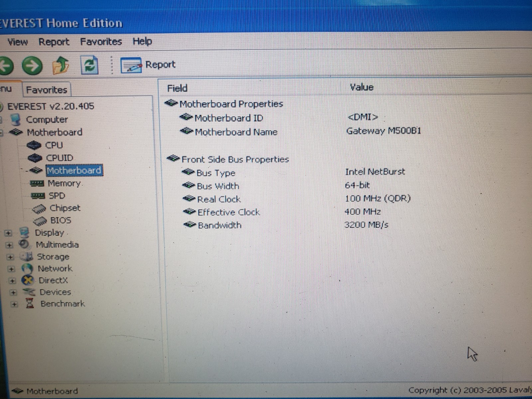Select the Benchmark hourglass icon
The height and width of the screenshot is (399, 532).
point(30,304)
